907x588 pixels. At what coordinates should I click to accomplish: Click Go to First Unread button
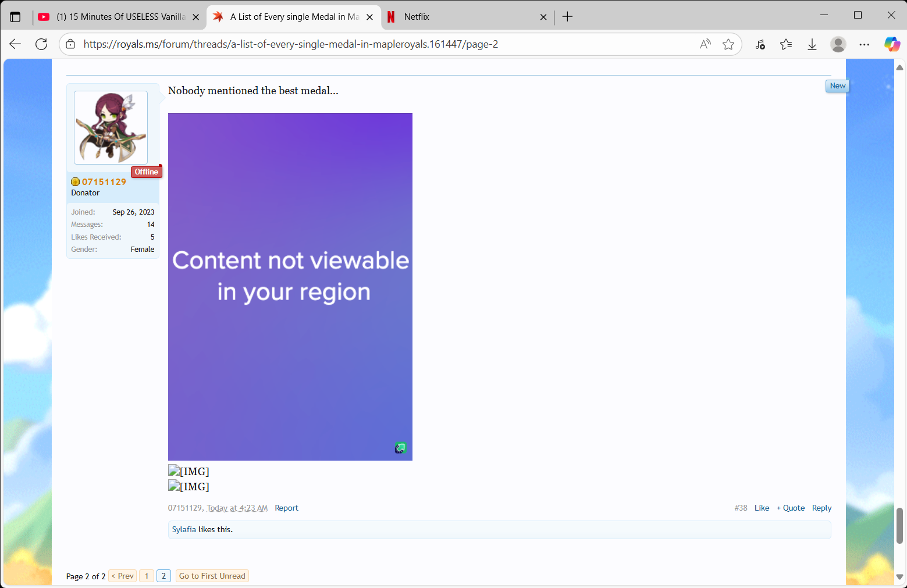click(x=212, y=576)
